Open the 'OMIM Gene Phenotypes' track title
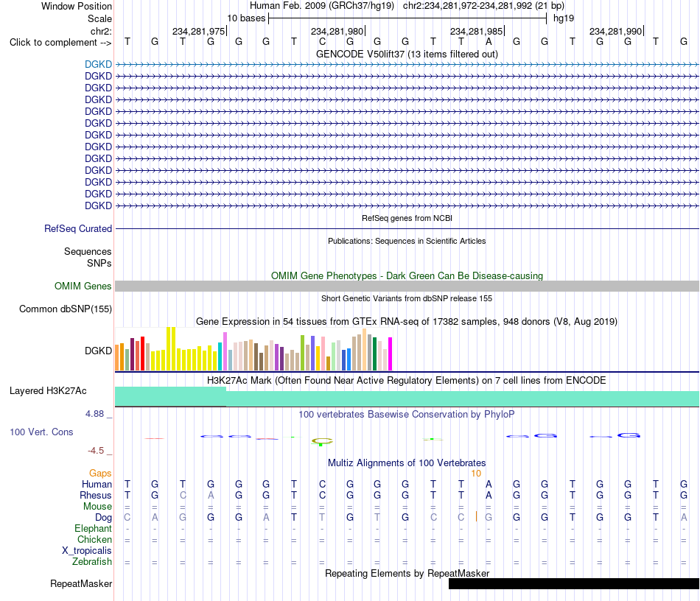Image resolution: width=700 pixels, height=601 pixels. [407, 275]
